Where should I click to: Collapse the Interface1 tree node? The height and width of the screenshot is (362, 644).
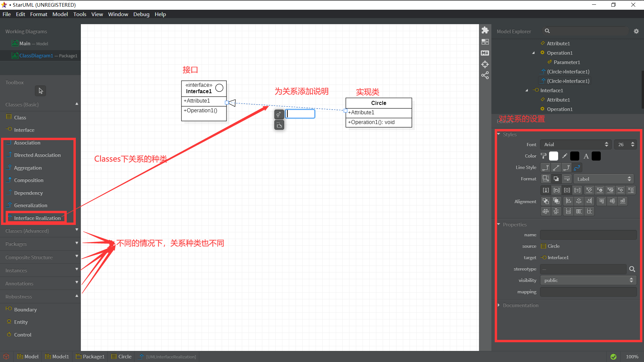[x=527, y=90]
